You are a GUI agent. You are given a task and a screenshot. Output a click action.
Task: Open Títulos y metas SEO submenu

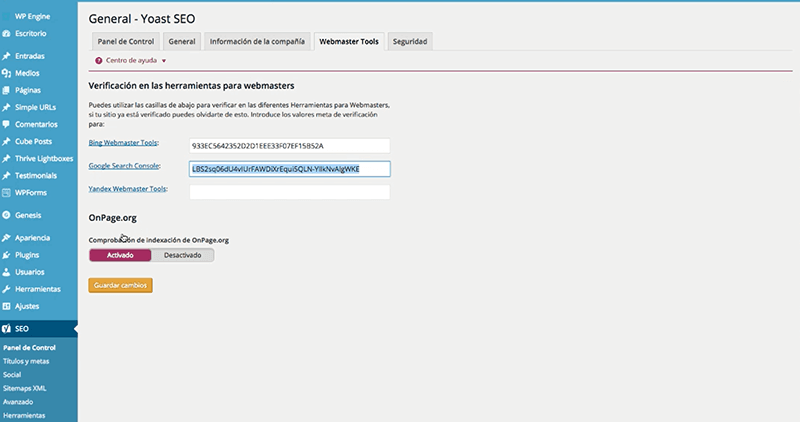point(26,361)
